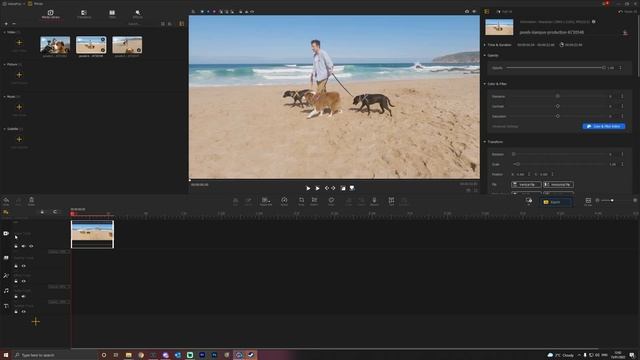Screen dimensions: 640x360
Task: Click the microphone Record icon in toolbar
Action: 374,201
